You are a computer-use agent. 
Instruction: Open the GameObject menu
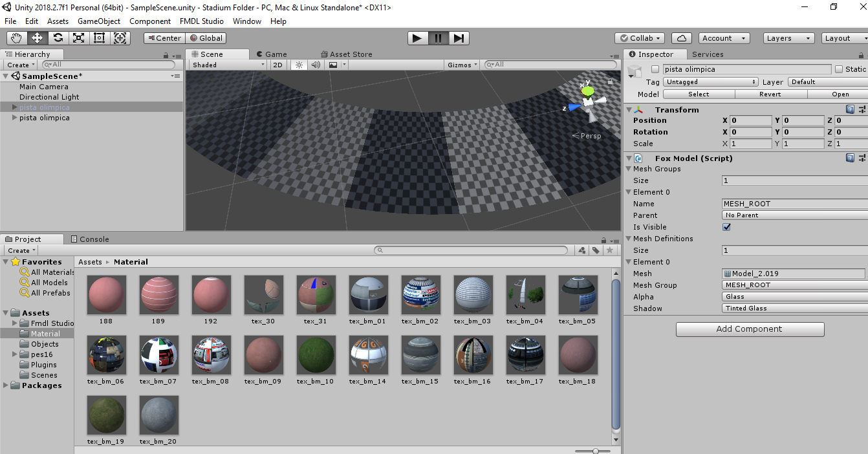(99, 21)
